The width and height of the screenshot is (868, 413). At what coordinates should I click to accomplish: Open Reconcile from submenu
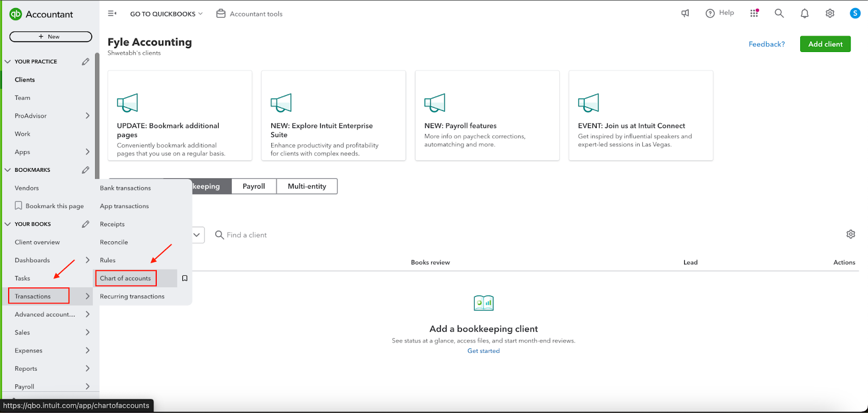(114, 242)
